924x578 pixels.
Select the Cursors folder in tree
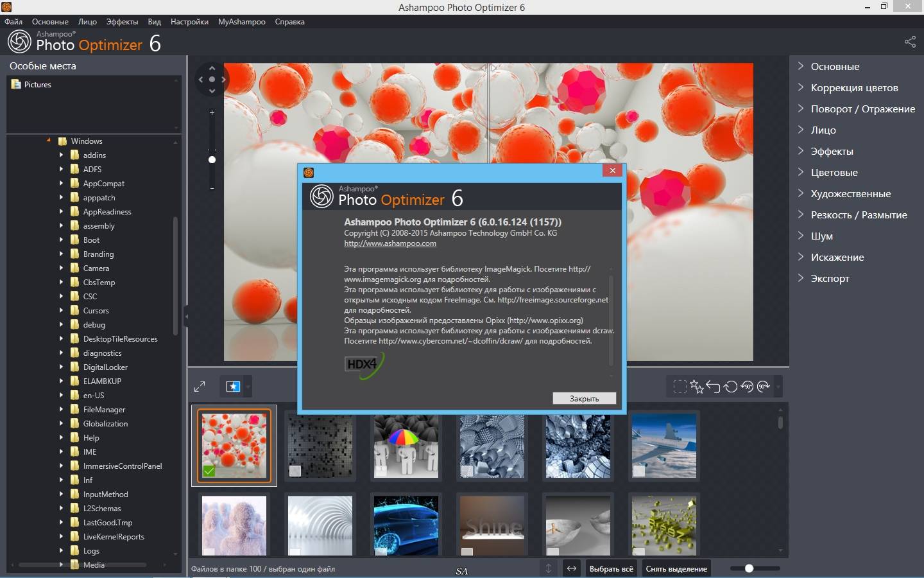(x=96, y=310)
